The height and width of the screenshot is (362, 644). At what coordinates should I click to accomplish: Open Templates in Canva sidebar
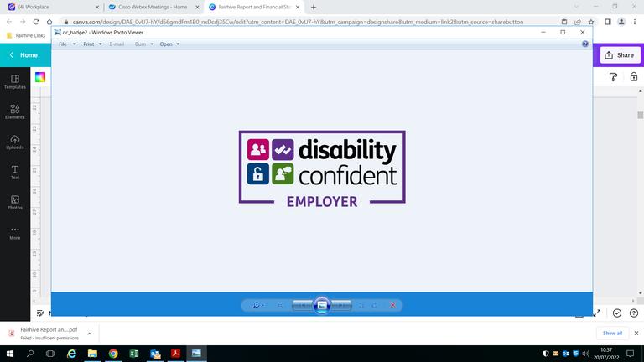(15, 81)
